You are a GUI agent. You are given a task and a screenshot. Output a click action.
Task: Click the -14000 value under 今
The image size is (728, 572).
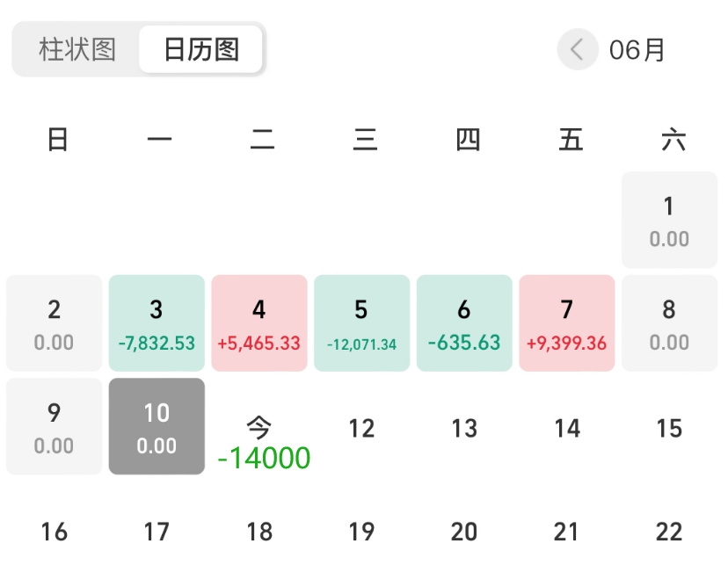click(x=264, y=458)
